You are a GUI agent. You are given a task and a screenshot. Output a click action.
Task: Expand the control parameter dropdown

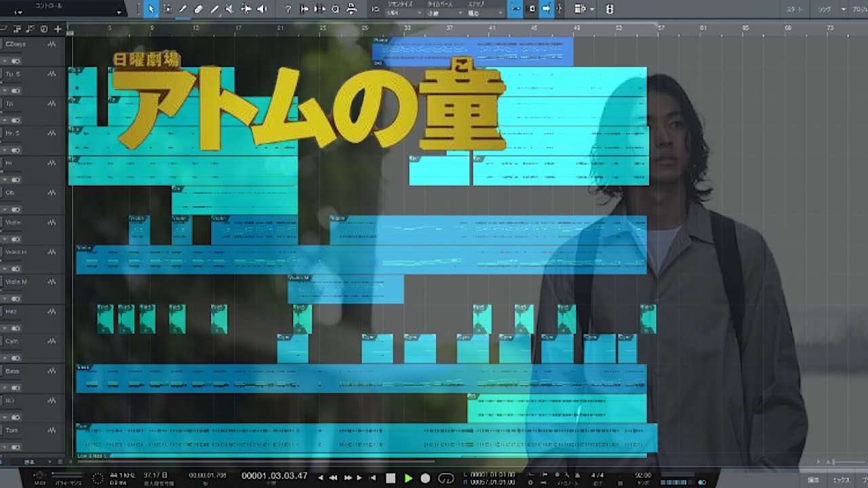click(x=120, y=12)
